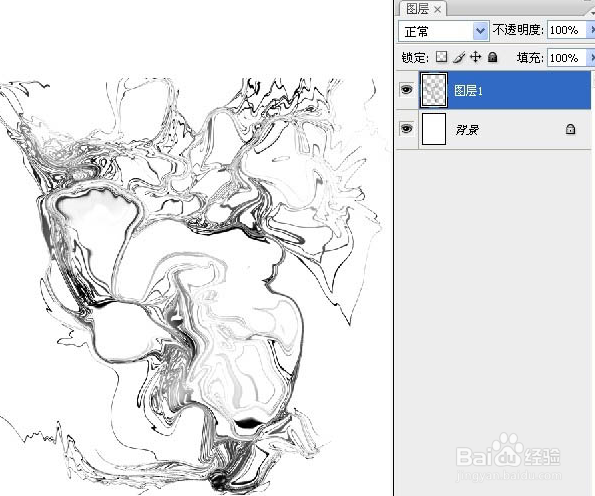Toggle lock all padlock icon
The image size is (595, 496).
[493, 57]
